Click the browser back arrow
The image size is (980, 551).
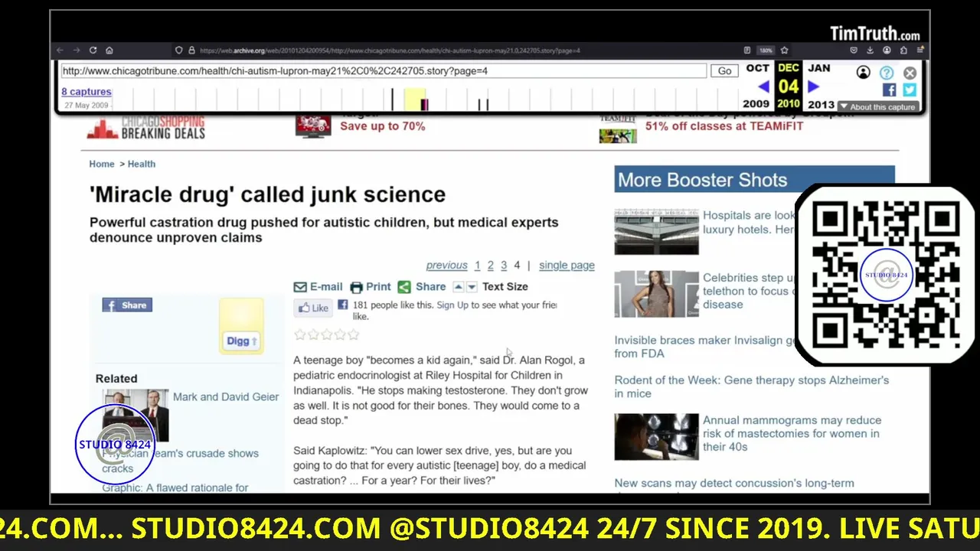click(x=60, y=51)
